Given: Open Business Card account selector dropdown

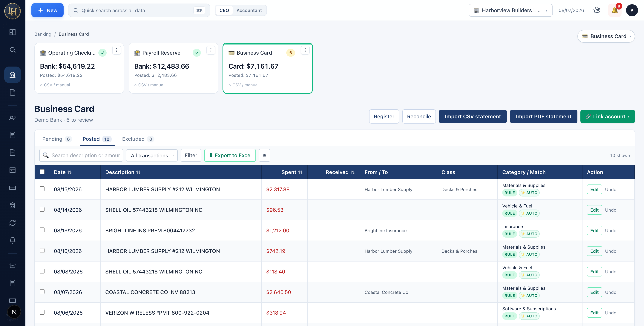Looking at the screenshot, I should [x=606, y=36].
